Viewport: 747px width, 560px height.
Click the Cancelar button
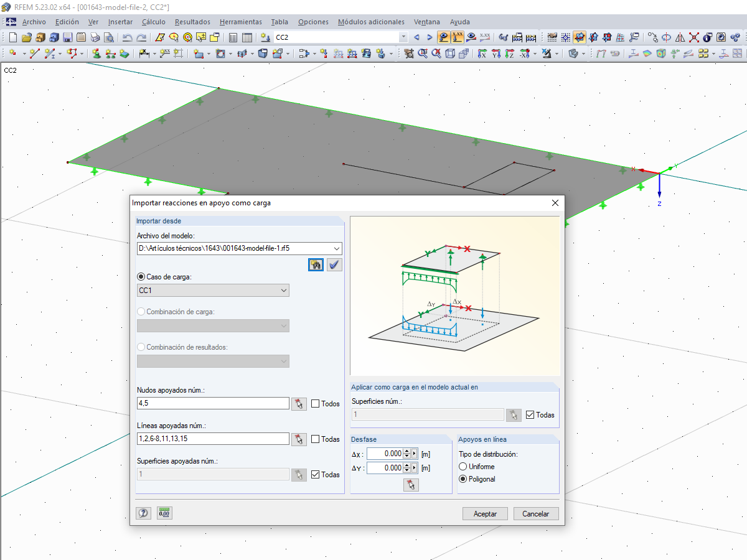click(x=535, y=514)
